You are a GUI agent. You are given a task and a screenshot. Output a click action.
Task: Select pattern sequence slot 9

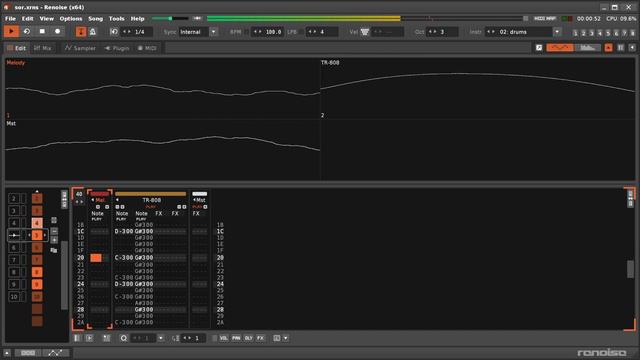point(37,284)
